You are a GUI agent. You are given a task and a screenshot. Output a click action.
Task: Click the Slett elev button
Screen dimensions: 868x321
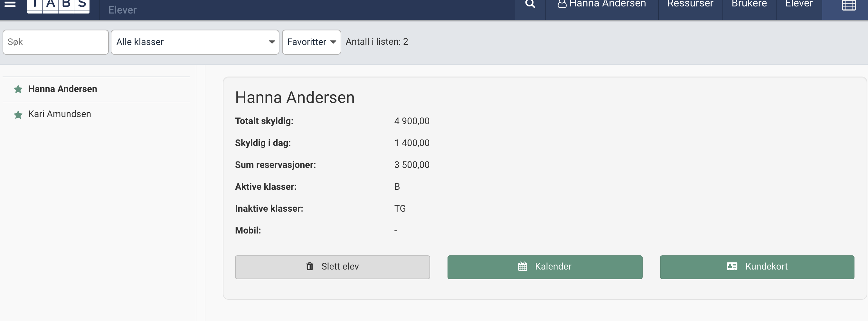click(332, 267)
